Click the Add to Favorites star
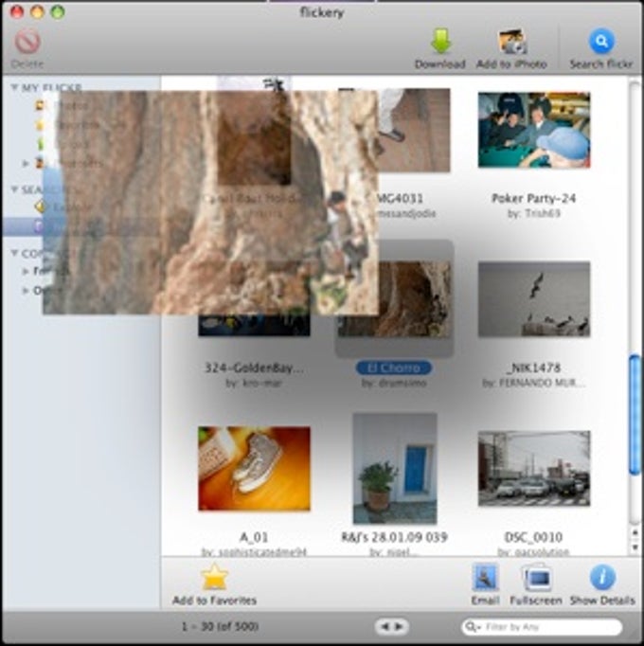 [214, 577]
